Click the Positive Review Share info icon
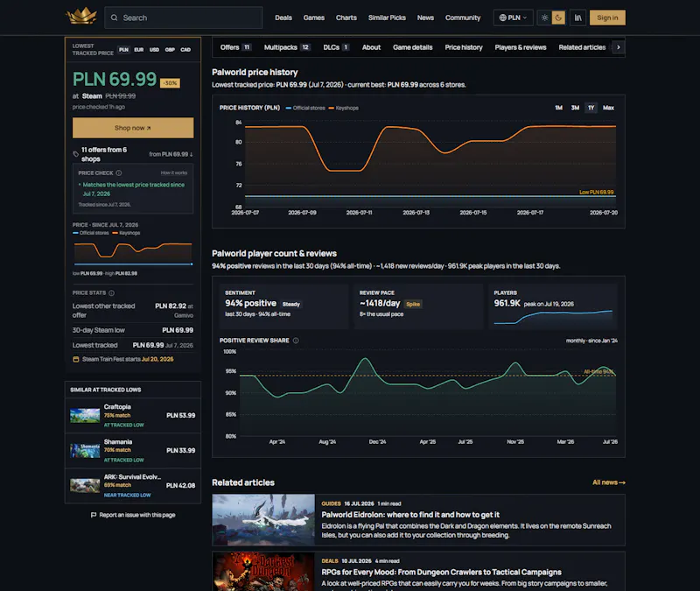This screenshot has height=591, width=700. pyautogui.click(x=296, y=341)
